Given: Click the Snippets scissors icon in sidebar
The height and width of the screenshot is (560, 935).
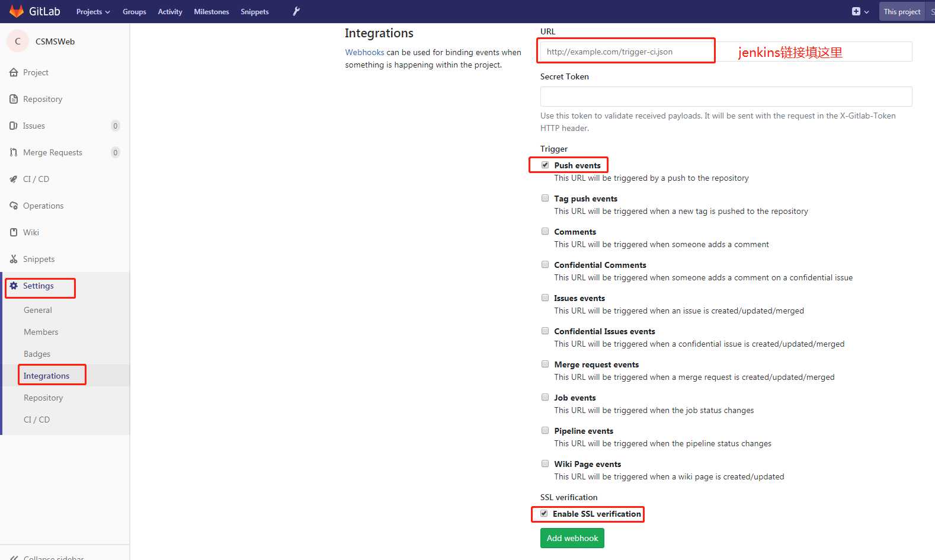Looking at the screenshot, I should (x=14, y=259).
